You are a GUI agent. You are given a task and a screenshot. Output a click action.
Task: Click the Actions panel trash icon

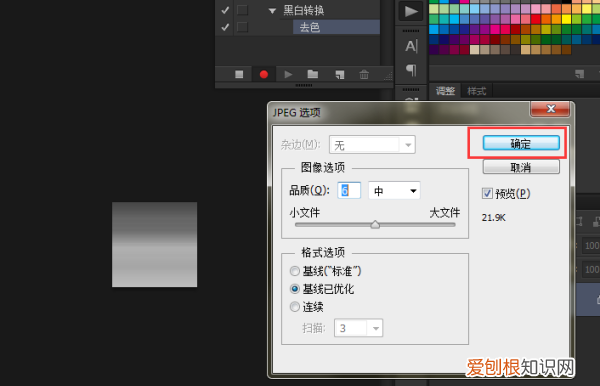pos(364,74)
